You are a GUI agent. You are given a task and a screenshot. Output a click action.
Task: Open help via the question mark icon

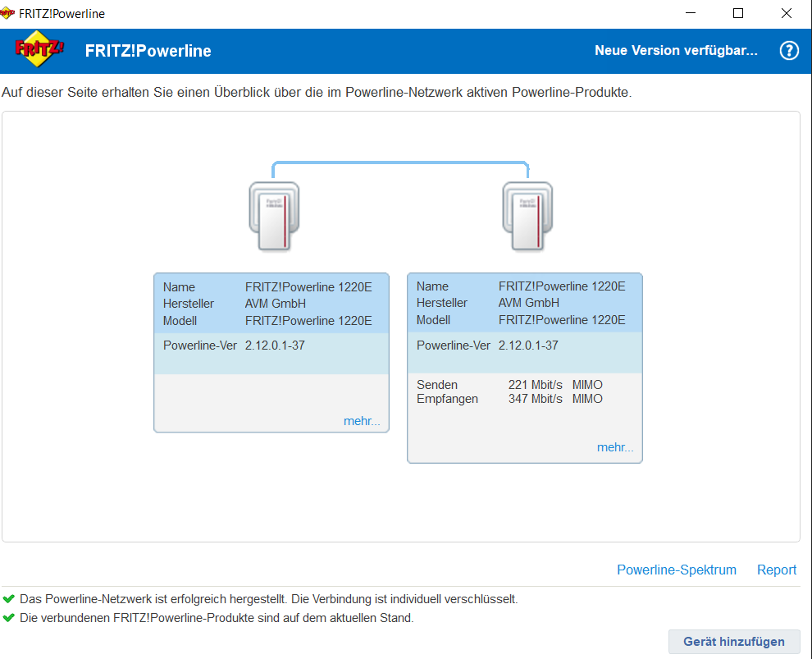coord(789,51)
